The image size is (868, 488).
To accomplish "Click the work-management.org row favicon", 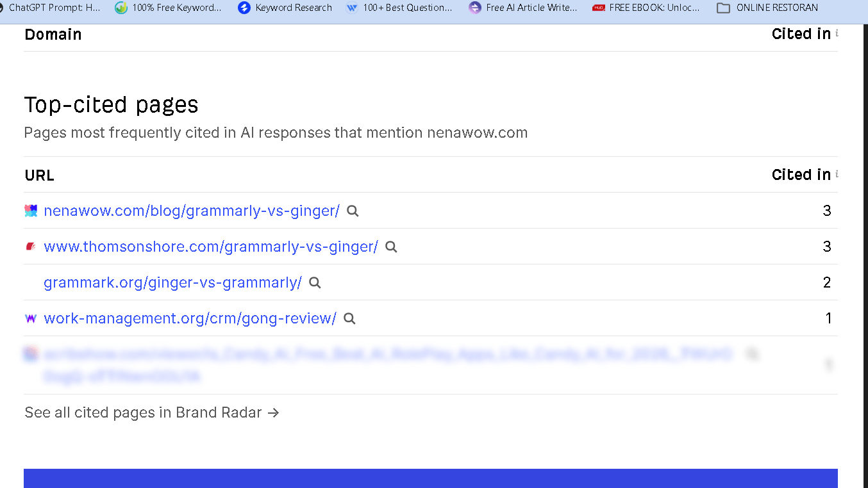I will (31, 318).
